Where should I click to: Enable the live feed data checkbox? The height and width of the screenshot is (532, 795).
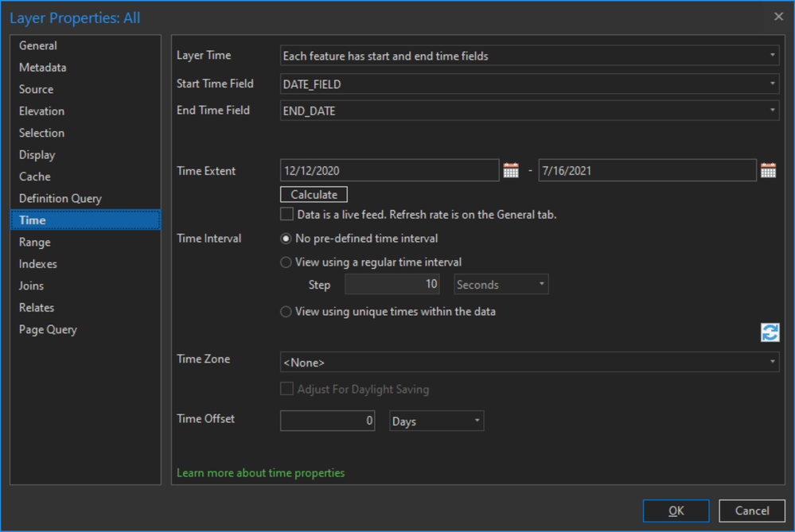[x=287, y=214]
